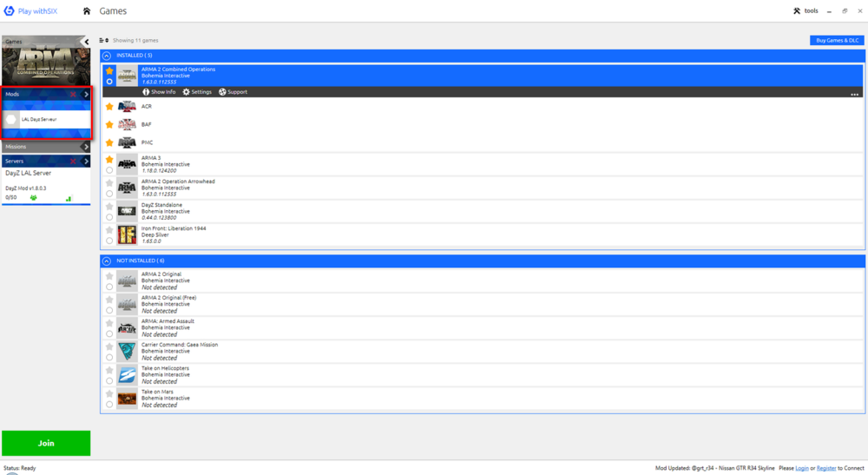Screen dimensions: 868x475
Task: Select the ARMA 2 Original radio button
Action: click(109, 287)
